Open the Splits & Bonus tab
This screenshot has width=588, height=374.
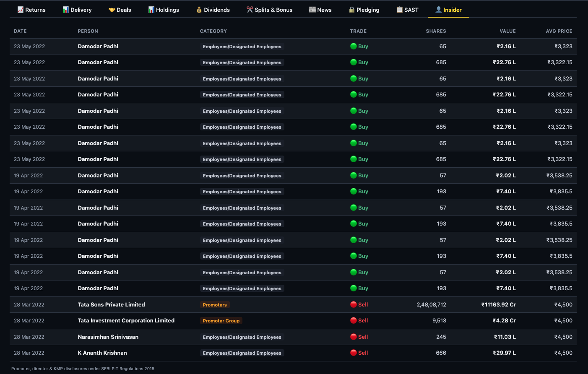click(x=269, y=9)
